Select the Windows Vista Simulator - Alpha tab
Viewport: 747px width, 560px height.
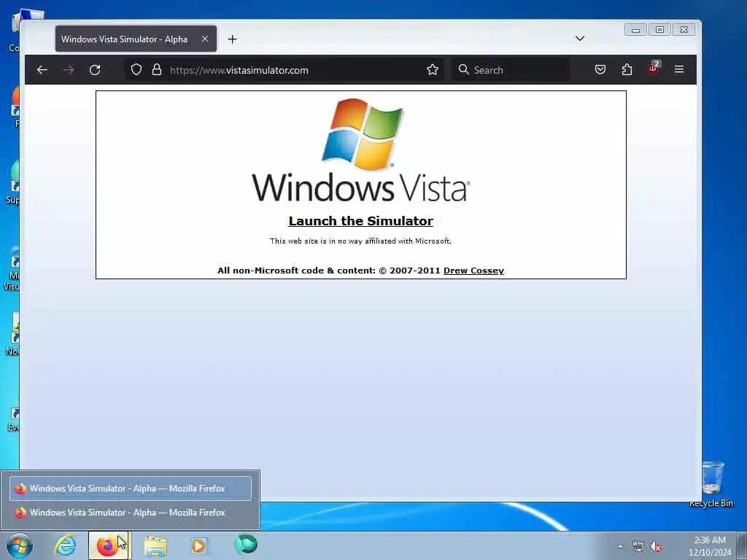point(136,39)
